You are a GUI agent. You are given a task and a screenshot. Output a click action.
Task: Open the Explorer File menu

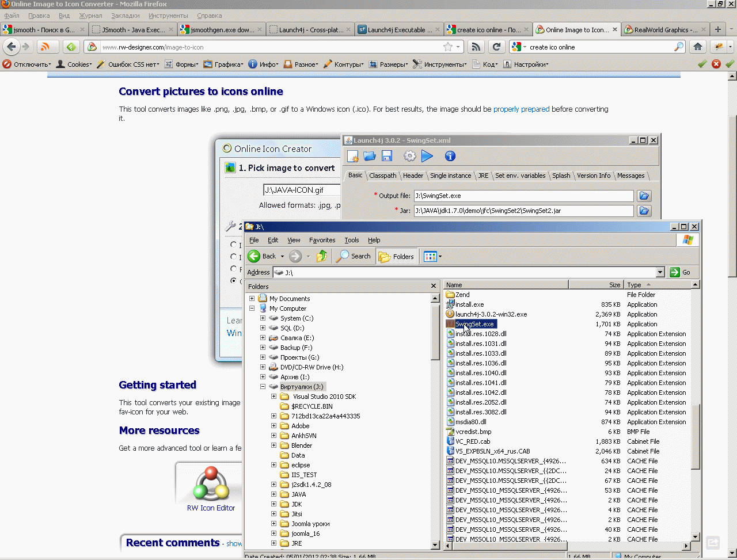[254, 240]
